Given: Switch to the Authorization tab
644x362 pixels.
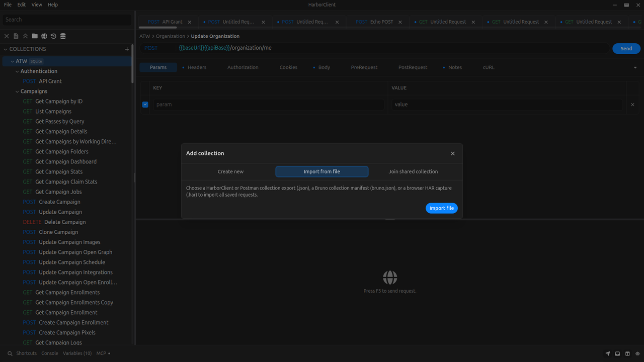Looking at the screenshot, I should pyautogui.click(x=243, y=67).
